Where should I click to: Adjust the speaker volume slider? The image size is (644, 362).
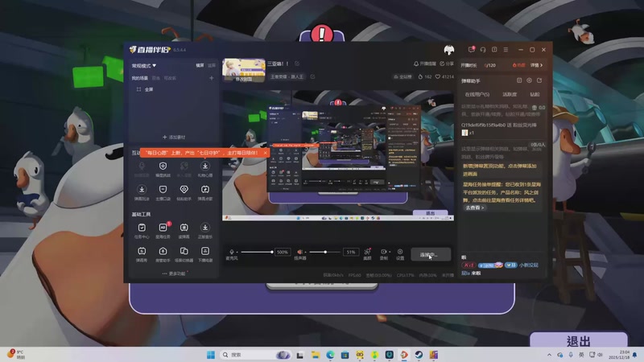click(325, 252)
